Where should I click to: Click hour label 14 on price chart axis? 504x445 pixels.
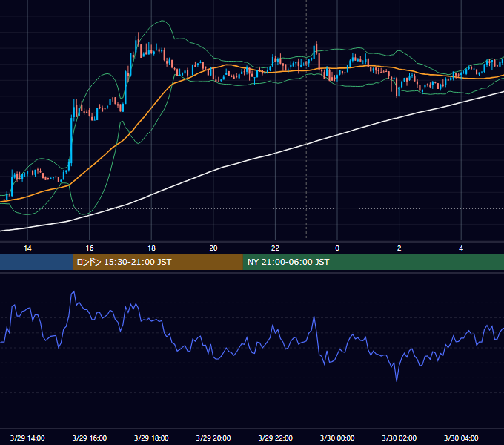tap(27, 248)
